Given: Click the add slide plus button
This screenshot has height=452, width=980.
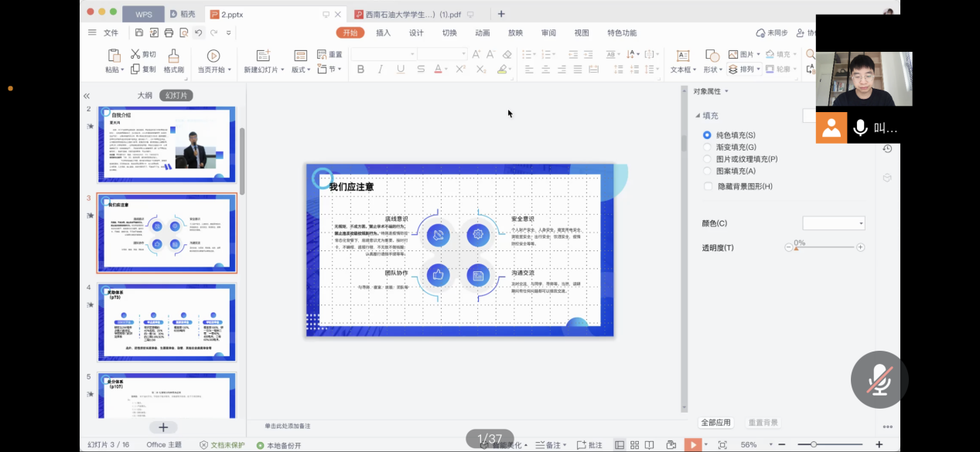Looking at the screenshot, I should point(163,427).
